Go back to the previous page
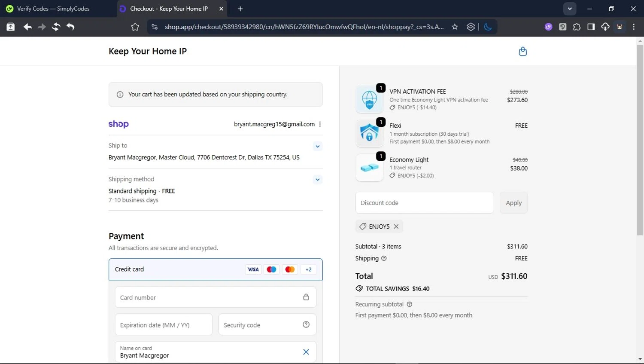Viewport: 644px width, 364px height. (x=27, y=27)
